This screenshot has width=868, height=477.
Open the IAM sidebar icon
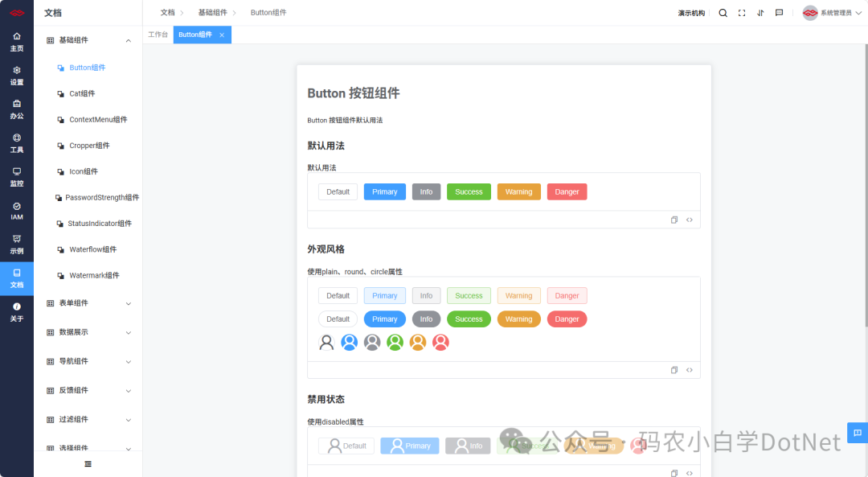(17, 211)
